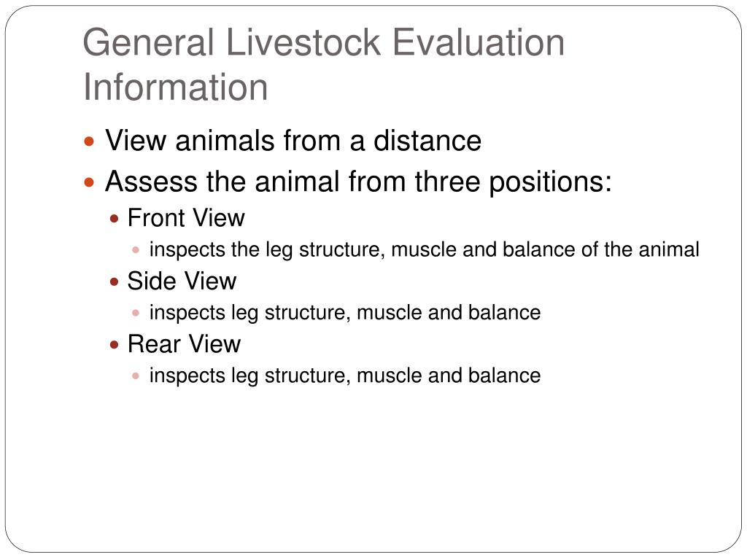The width and height of the screenshot is (747, 560).
Task: Select the View animals from a distance line
Action: (293, 141)
